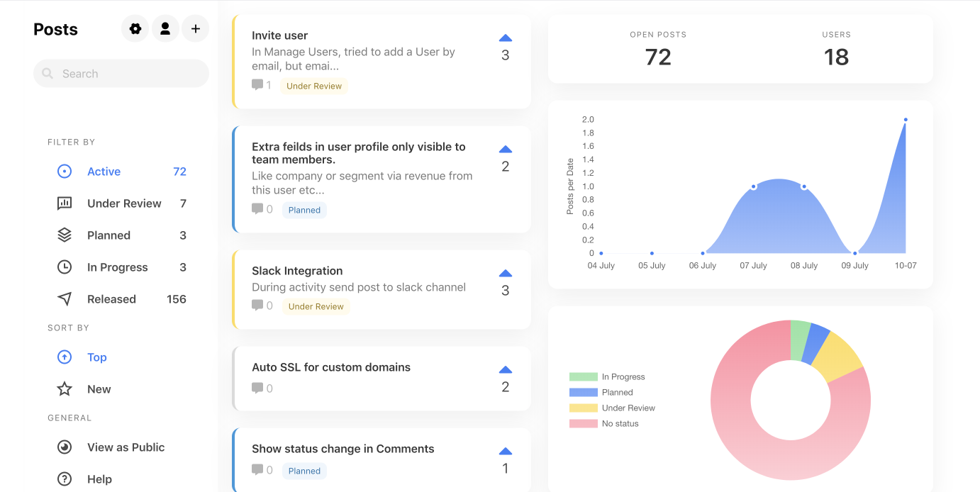
Task: Click the Active filter target icon
Action: (65, 172)
